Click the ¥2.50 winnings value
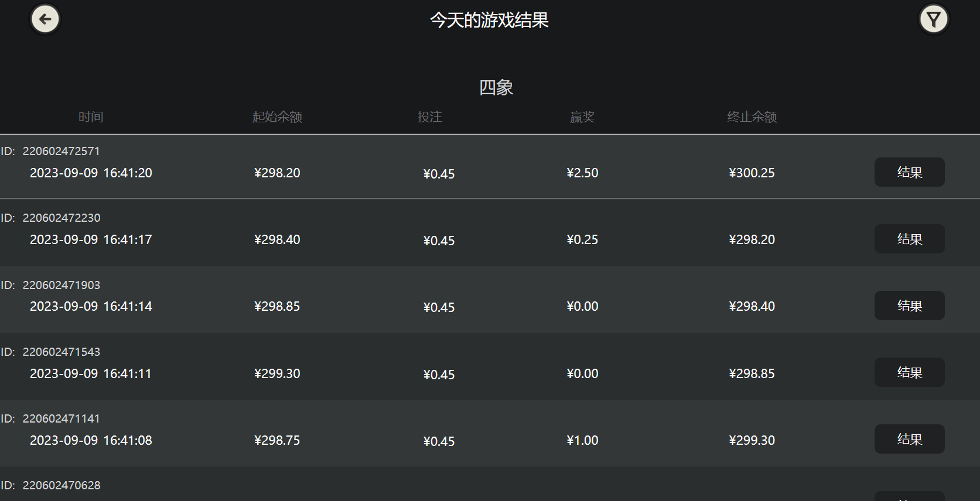This screenshot has width=980, height=501. point(582,173)
